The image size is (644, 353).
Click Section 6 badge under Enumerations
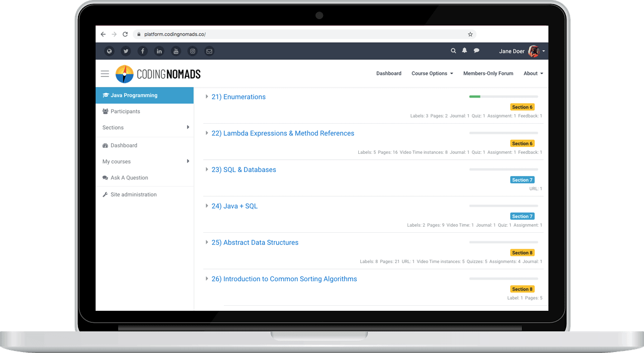[x=522, y=107]
